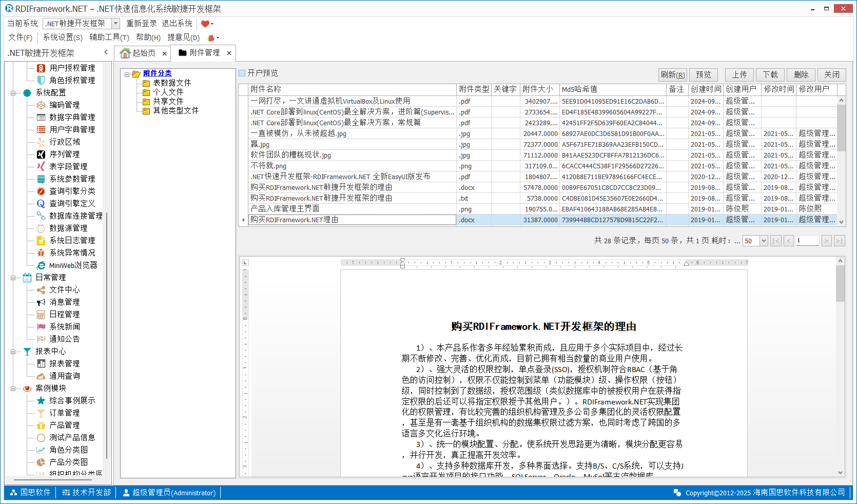Open sequence management icon in sidebar
This screenshot has width=857, height=504.
41,154
